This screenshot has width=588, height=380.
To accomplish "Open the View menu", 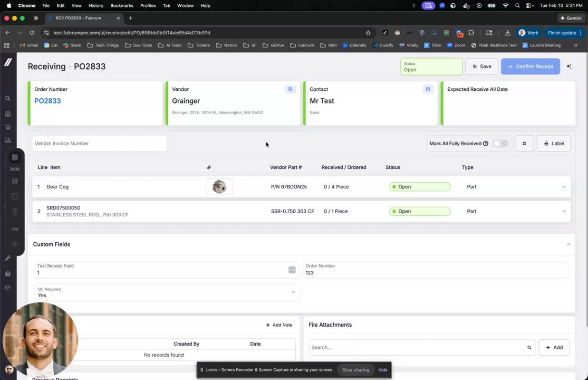I will tap(76, 6).
